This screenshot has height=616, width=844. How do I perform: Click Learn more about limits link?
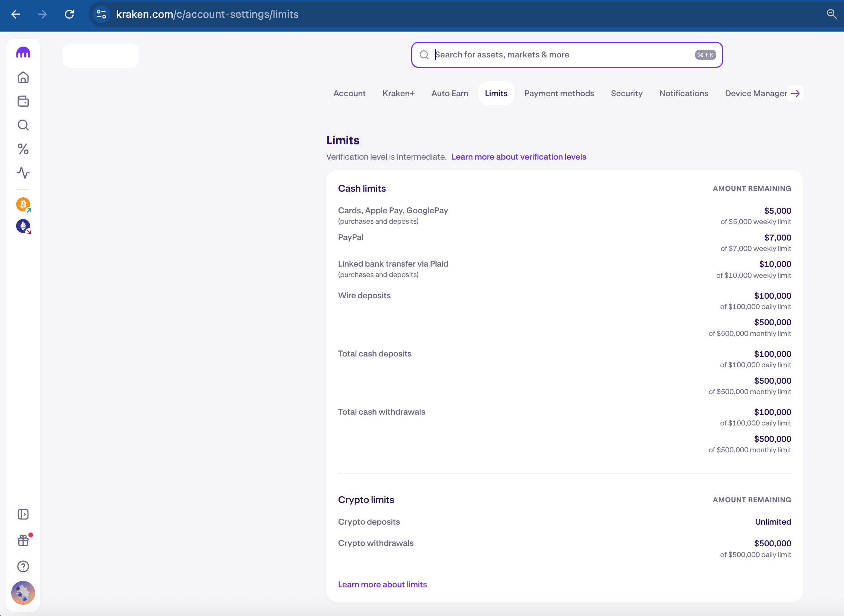382,585
